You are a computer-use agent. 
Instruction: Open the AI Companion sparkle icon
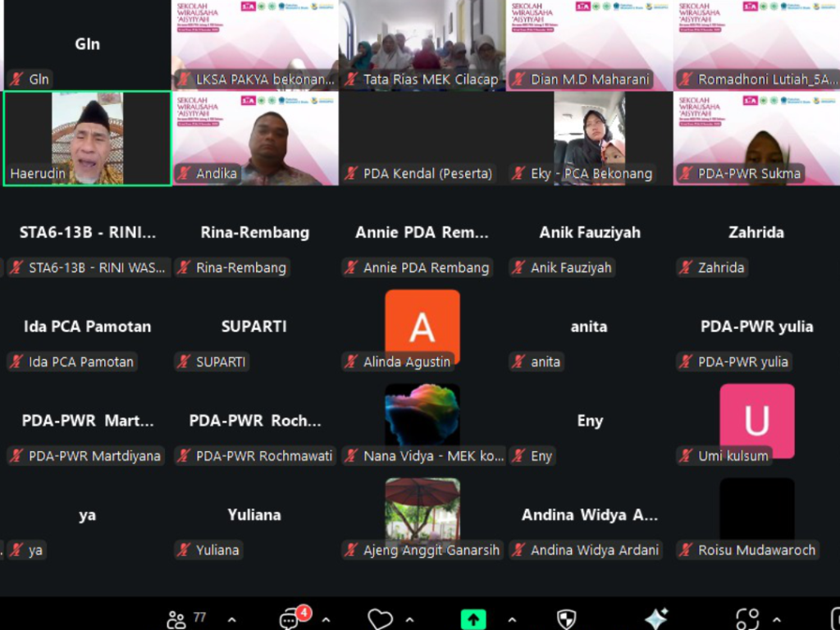pos(655,619)
